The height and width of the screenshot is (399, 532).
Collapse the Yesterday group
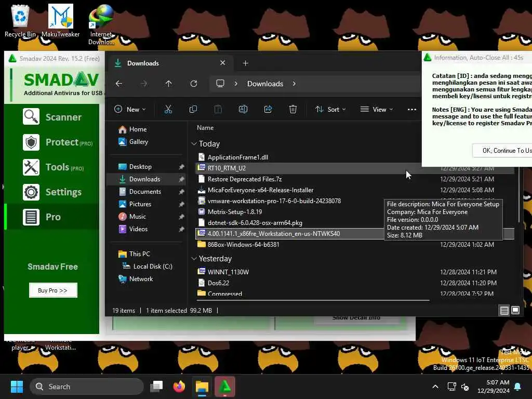tap(194, 259)
